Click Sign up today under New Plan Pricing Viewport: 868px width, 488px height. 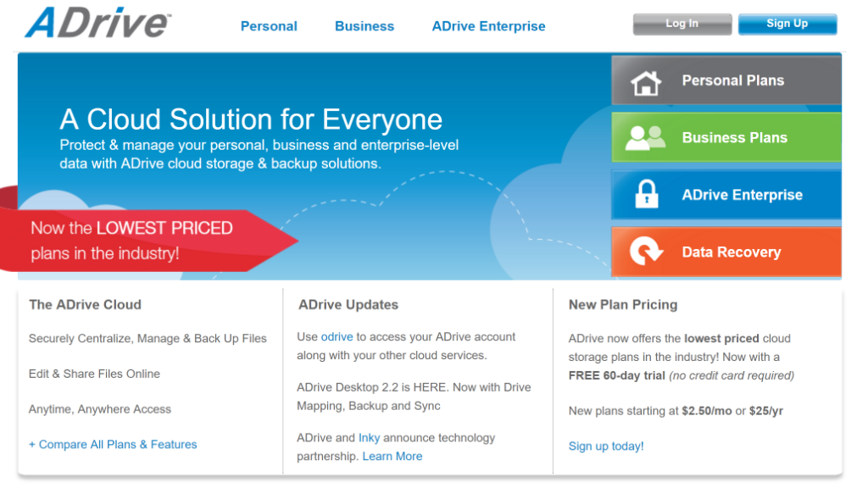point(605,446)
